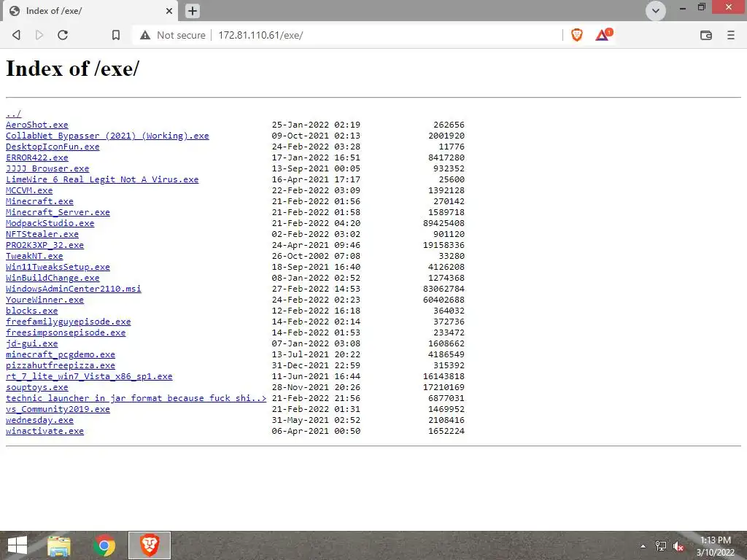Click the forward navigation arrow
Viewport: 747px width, 560px height.
[x=39, y=35]
